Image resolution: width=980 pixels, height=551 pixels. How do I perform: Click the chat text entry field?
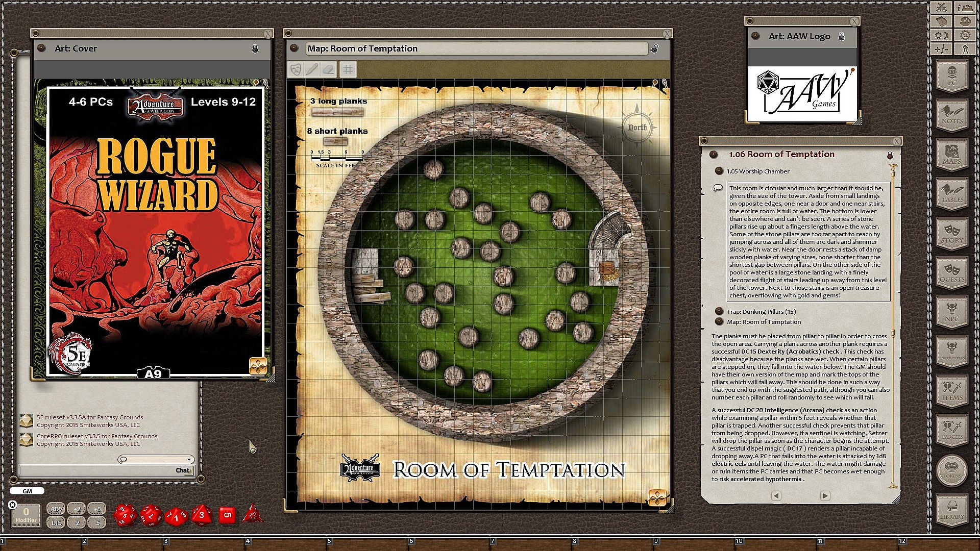click(97, 470)
